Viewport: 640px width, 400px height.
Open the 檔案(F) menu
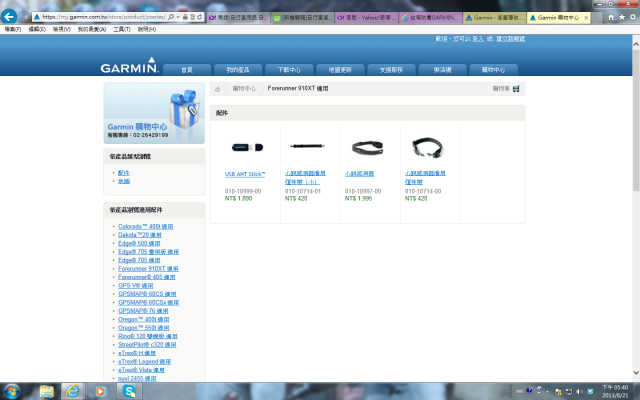[13, 29]
